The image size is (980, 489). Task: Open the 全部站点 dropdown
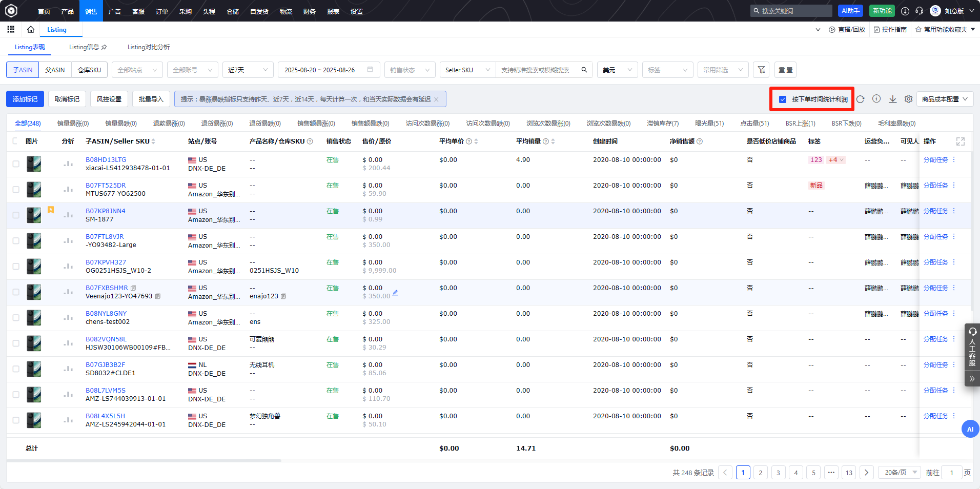tap(137, 70)
